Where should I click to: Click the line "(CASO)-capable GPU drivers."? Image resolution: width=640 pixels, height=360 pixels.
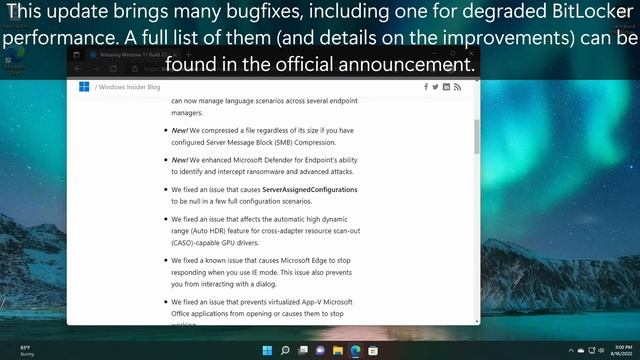click(215, 243)
